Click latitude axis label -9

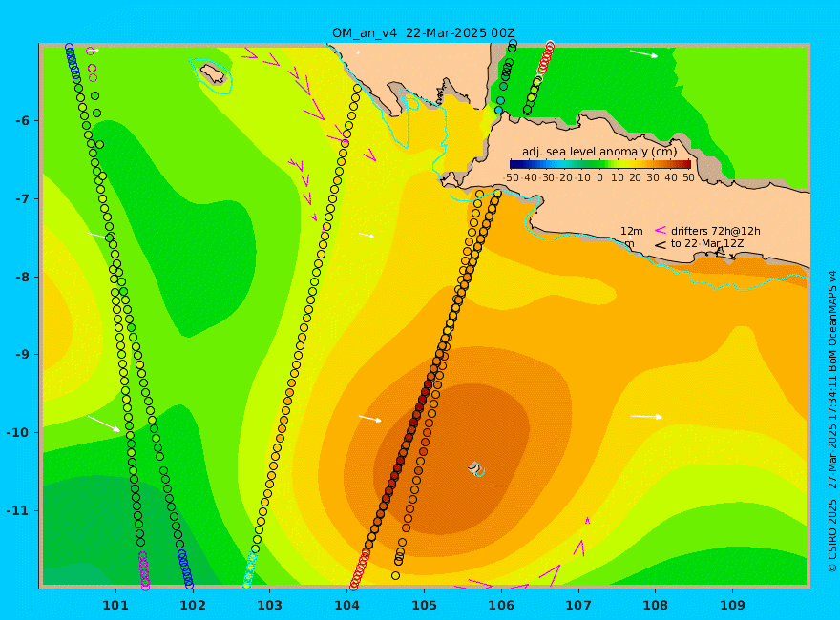[x=22, y=355]
